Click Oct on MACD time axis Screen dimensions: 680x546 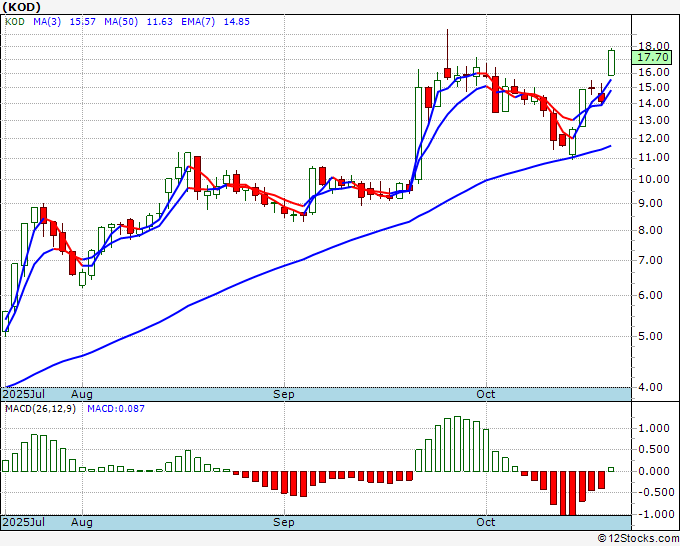pyautogui.click(x=485, y=522)
